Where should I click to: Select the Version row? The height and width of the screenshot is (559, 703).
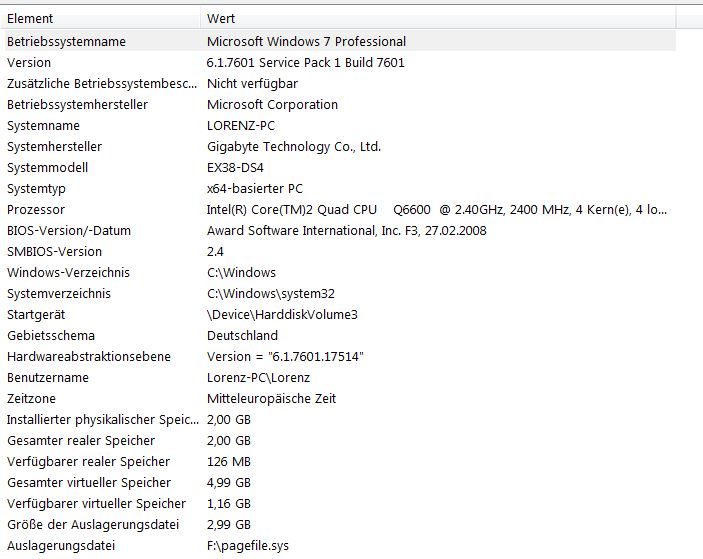coord(29,62)
